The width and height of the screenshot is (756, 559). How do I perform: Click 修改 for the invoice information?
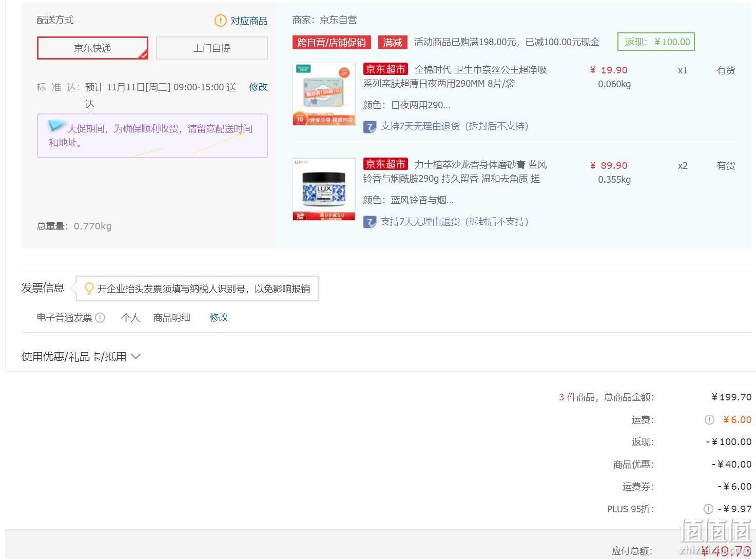pyautogui.click(x=219, y=317)
